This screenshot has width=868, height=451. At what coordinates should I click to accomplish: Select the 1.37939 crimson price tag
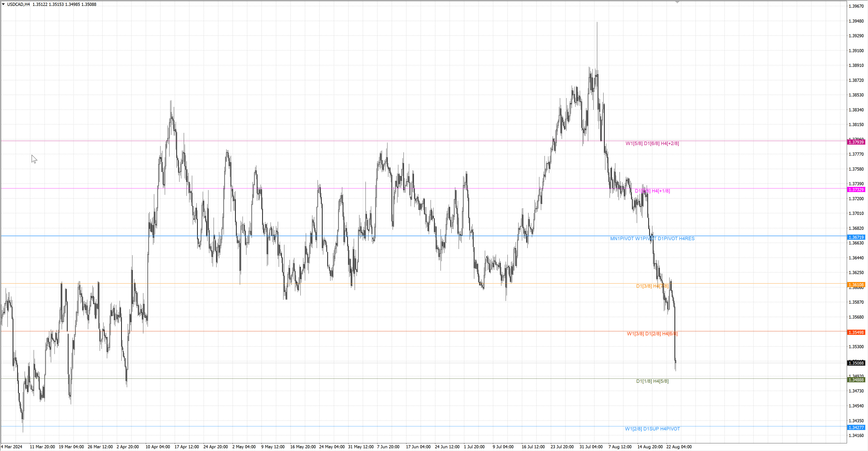856,142
